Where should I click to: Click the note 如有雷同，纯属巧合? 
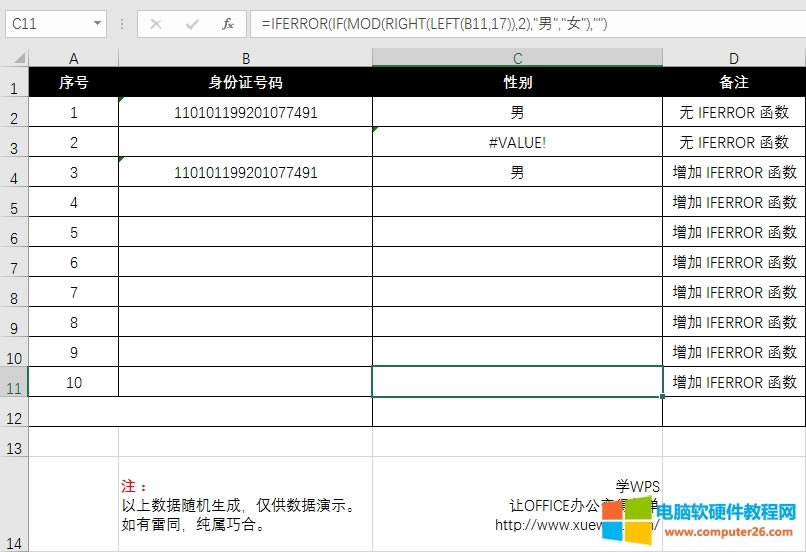click(x=193, y=525)
